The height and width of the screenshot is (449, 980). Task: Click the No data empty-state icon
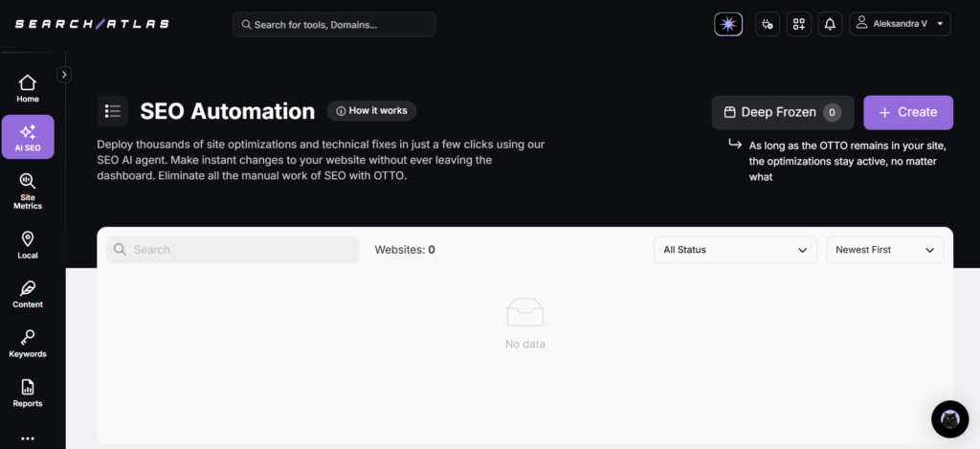click(525, 312)
